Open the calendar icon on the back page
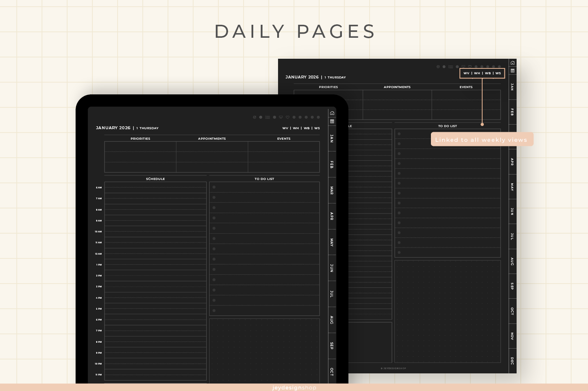This screenshot has height=391, width=588. [x=512, y=71]
